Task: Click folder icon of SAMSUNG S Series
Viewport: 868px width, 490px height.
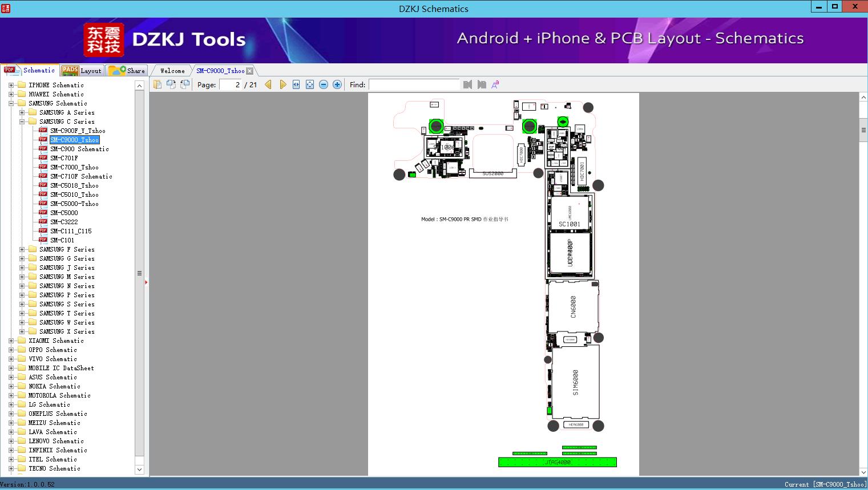Action: tap(33, 304)
